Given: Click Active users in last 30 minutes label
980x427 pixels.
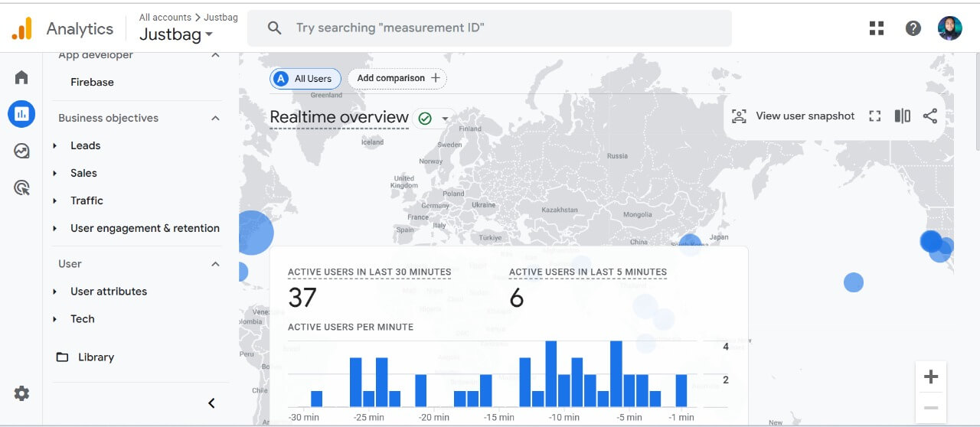Looking at the screenshot, I should pos(369,272).
